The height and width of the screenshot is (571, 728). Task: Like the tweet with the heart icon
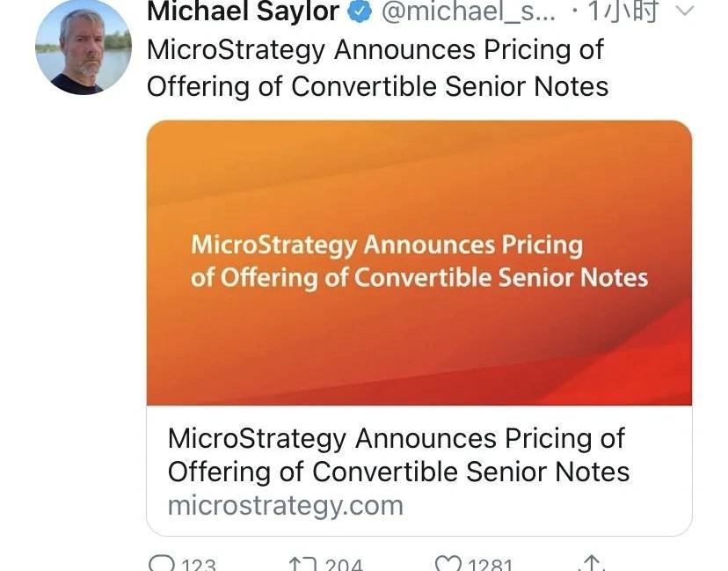pyautogui.click(x=448, y=564)
